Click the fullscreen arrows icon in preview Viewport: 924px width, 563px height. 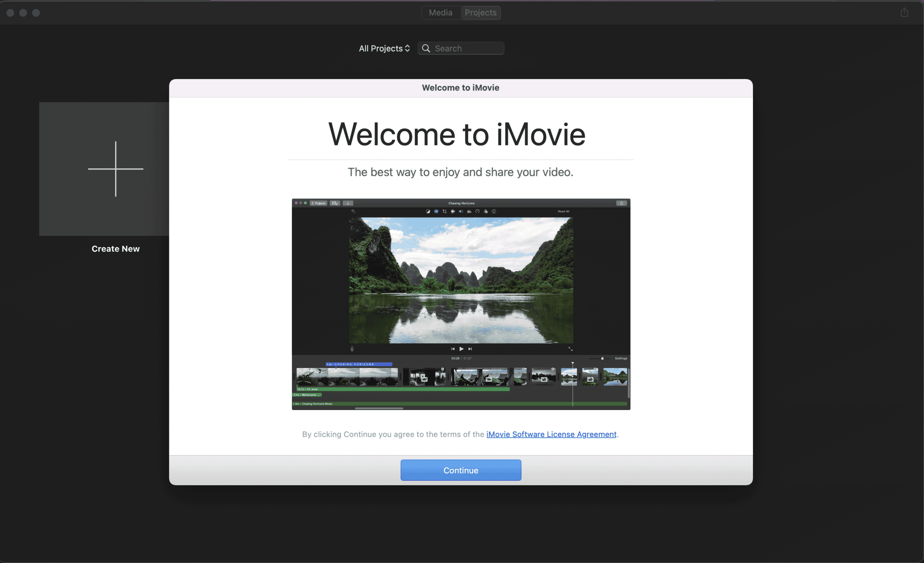(570, 349)
